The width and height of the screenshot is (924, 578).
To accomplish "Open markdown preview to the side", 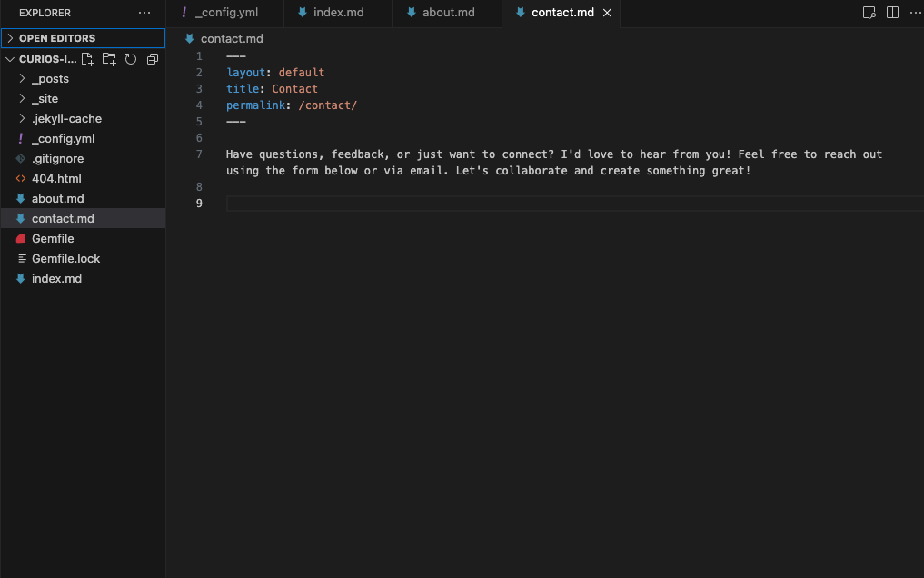I will pos(869,12).
